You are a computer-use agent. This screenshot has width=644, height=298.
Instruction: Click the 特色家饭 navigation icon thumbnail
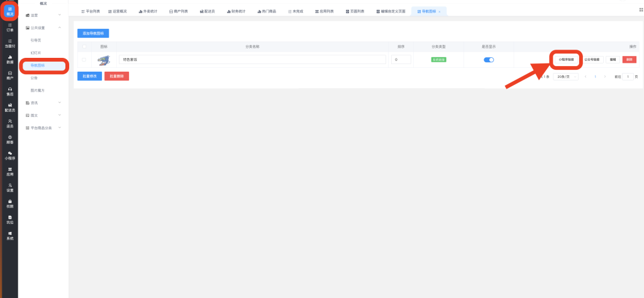104,60
